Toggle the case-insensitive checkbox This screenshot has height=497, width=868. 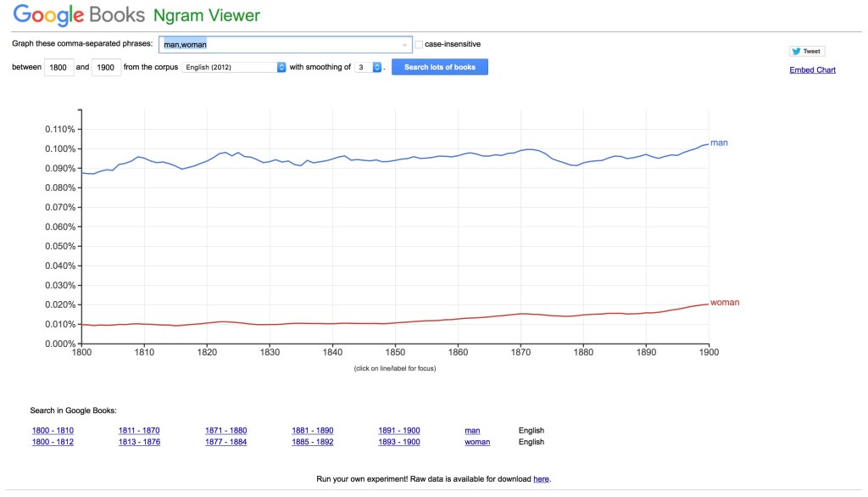coord(419,44)
